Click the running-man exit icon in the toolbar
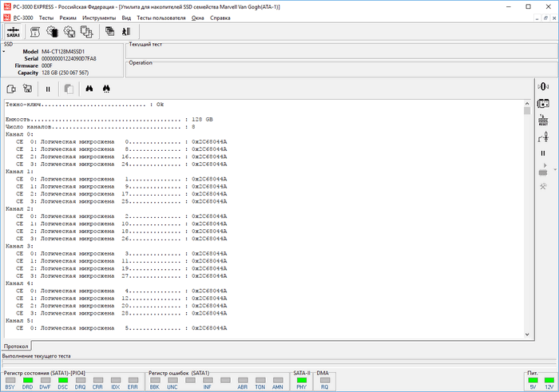The width and height of the screenshot is (559, 392). [126, 30]
